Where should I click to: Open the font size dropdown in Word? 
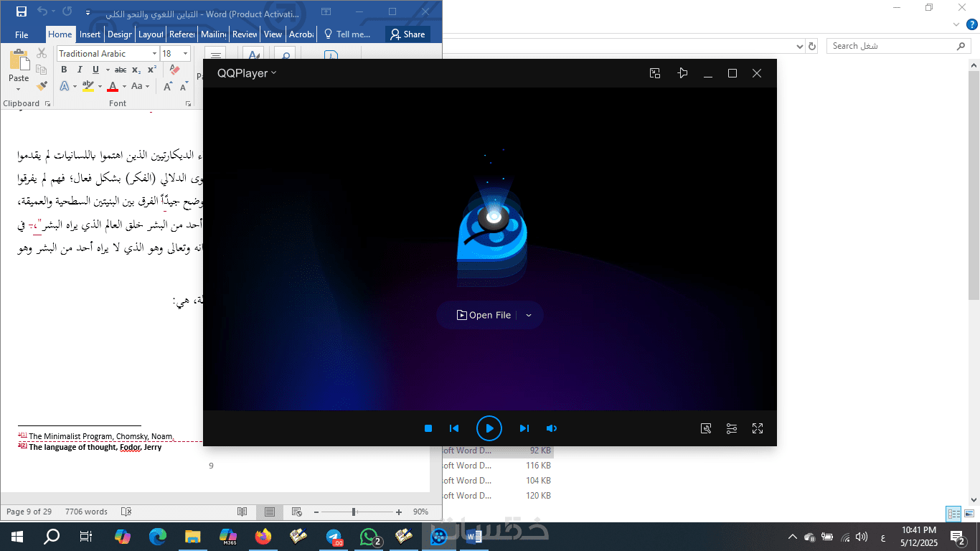[186, 54]
